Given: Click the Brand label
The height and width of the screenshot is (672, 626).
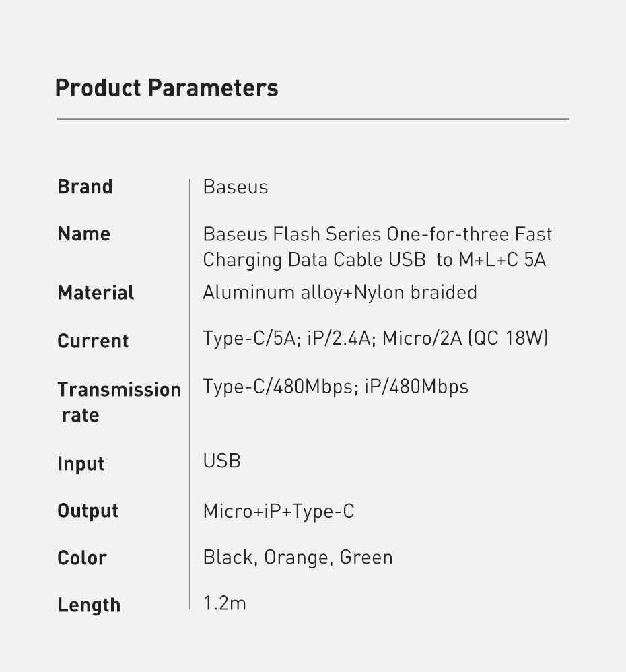Looking at the screenshot, I should 85,187.
